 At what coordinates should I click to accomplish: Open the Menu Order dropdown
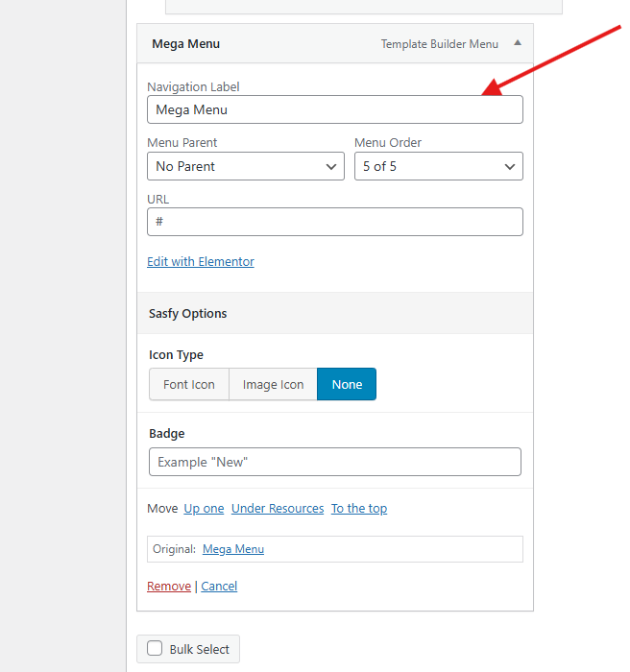tap(438, 166)
